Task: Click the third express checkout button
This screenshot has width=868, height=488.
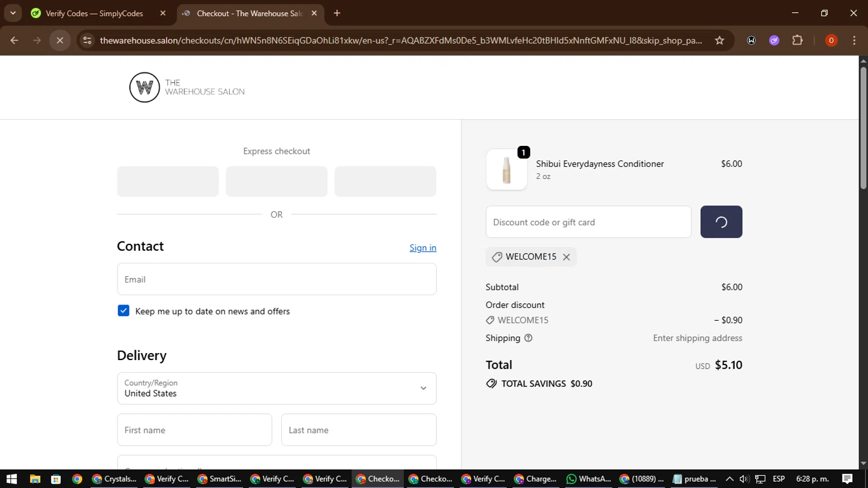Action: coord(385,181)
